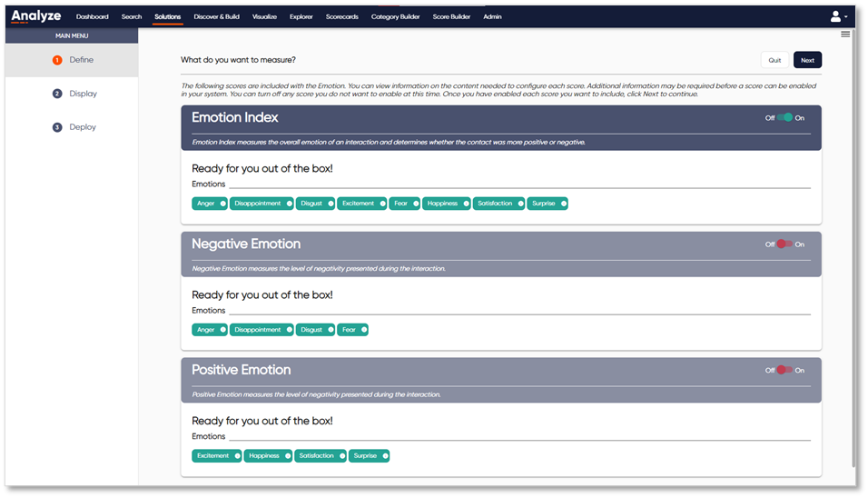The height and width of the screenshot is (498, 868).
Task: Click dot on Emotion Index Fear tag
Action: pos(416,204)
